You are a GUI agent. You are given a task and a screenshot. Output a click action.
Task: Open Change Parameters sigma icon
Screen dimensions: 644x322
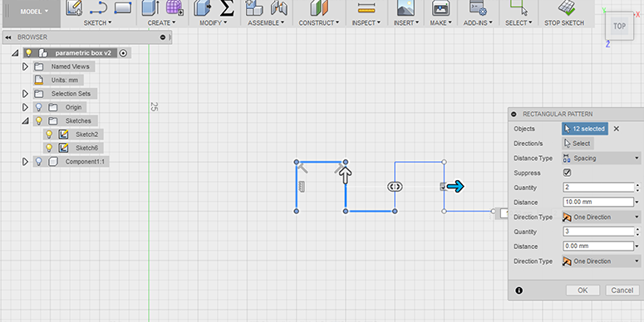click(226, 7)
